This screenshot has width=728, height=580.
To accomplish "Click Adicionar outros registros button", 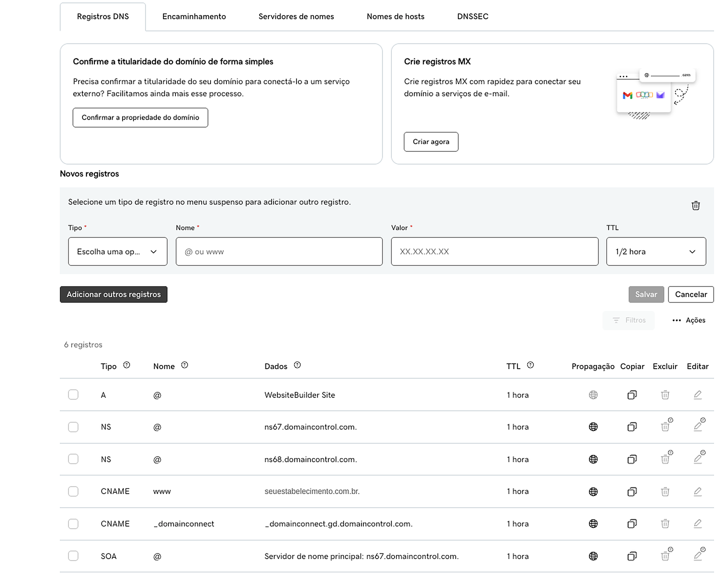I will pos(113,294).
